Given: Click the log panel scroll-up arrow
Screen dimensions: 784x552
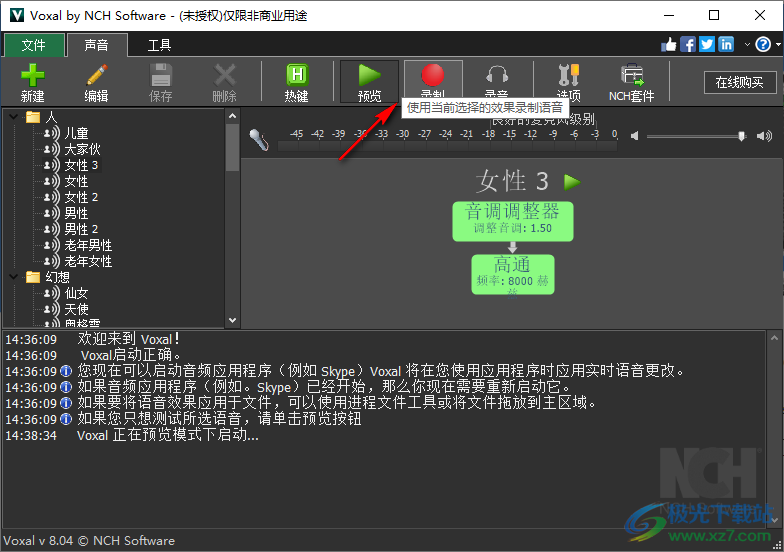Looking at the screenshot, I should pyautogui.click(x=774, y=338).
